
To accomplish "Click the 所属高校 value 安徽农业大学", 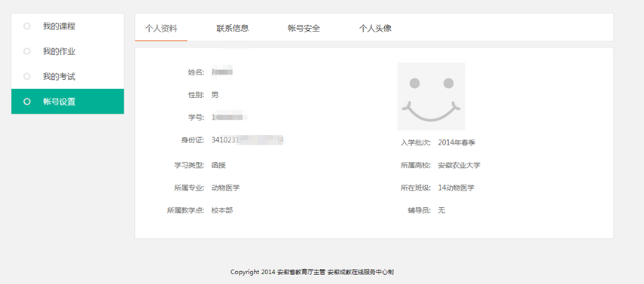I will (x=459, y=165).
